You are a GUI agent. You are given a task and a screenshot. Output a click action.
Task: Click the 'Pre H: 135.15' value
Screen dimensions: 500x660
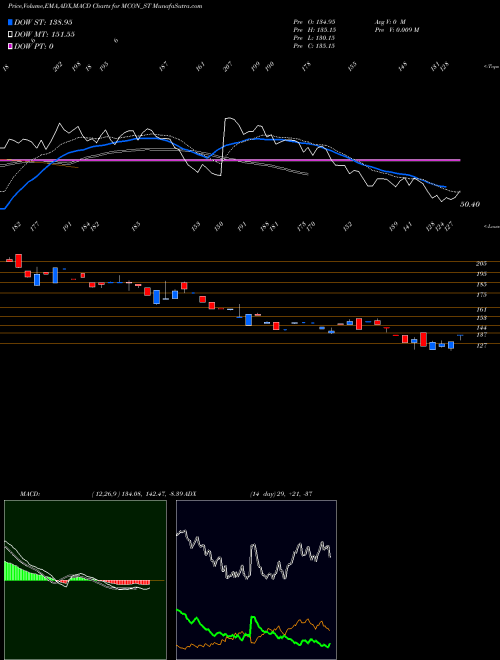pos(314,30)
